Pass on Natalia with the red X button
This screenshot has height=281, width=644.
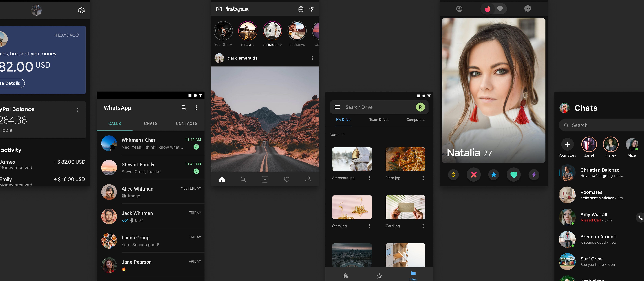point(473,175)
